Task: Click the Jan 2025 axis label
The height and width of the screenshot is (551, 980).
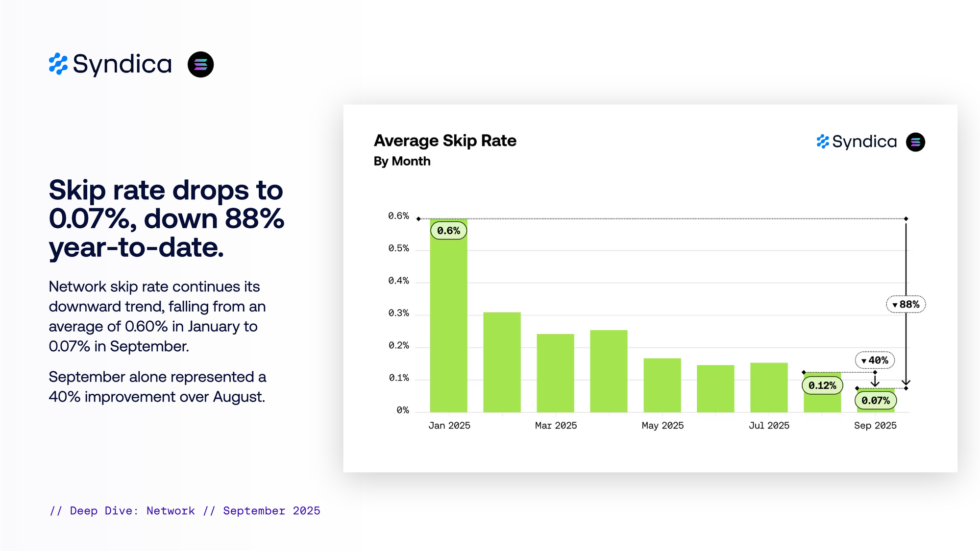Action: click(x=449, y=426)
